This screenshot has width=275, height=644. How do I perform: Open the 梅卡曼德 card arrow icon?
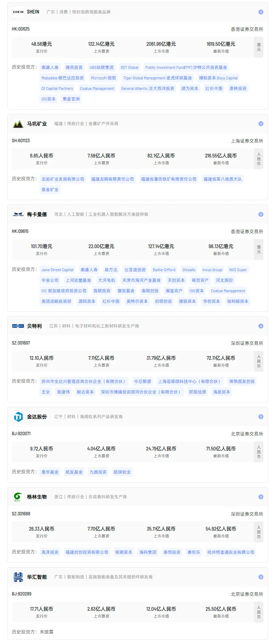261,214
